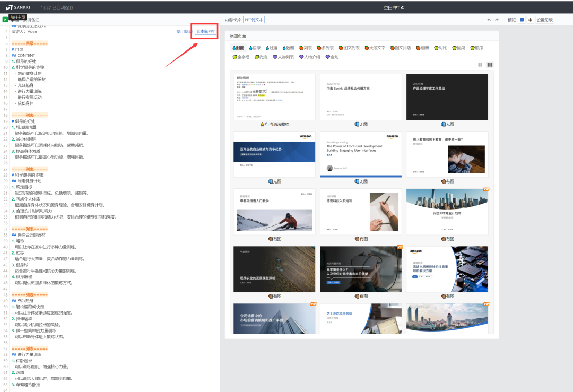
Task: Click the 文本转PPT button
Action: click(205, 31)
